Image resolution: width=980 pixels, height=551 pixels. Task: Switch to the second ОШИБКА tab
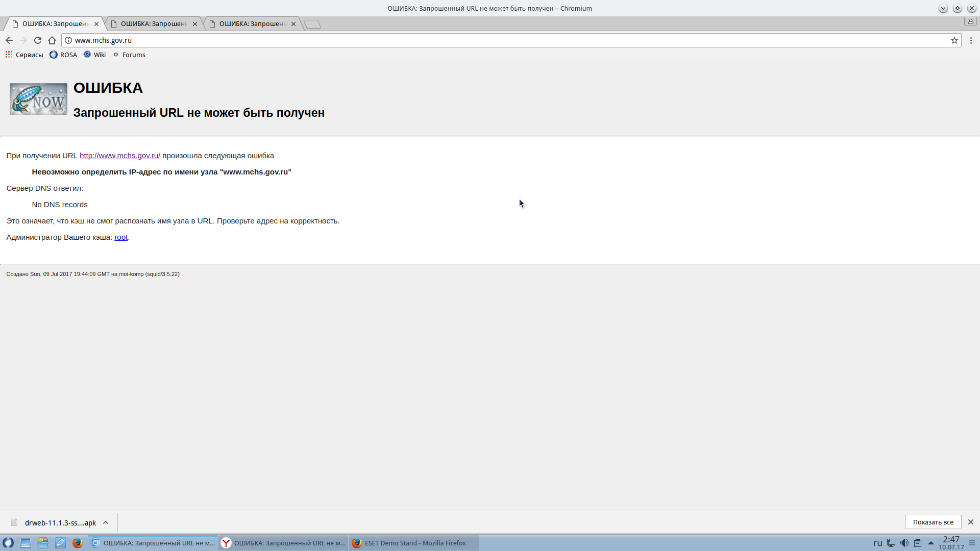154,24
